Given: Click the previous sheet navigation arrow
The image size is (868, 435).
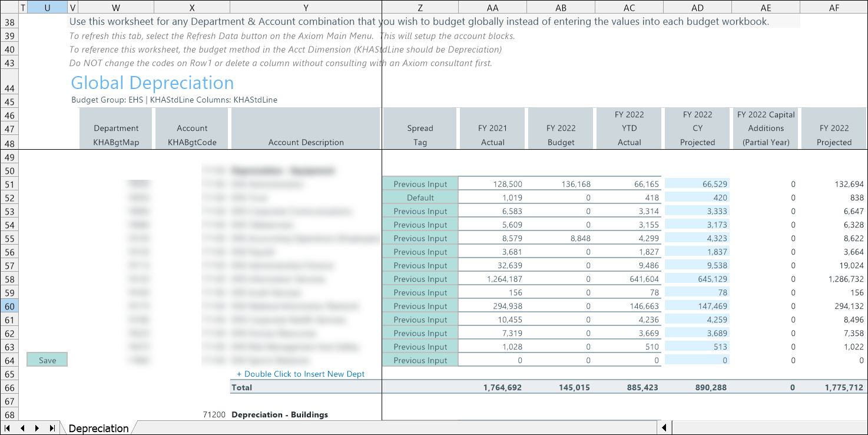Looking at the screenshot, I should [22, 429].
